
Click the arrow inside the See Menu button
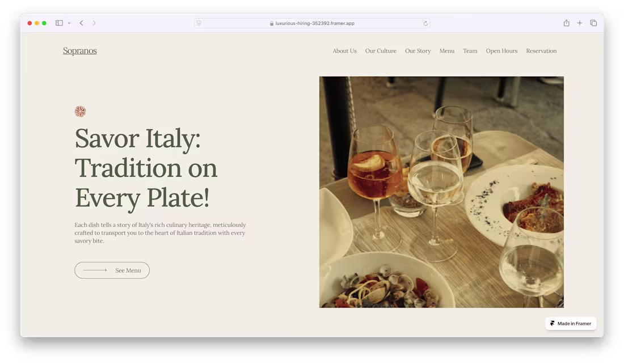94,270
